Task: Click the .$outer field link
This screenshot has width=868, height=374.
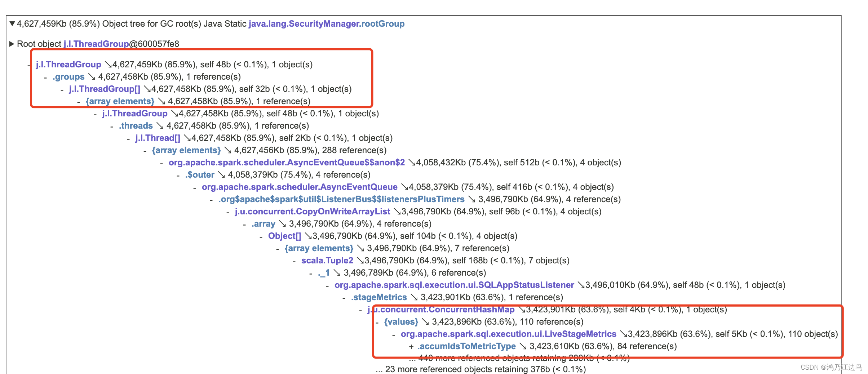Action: (x=200, y=175)
